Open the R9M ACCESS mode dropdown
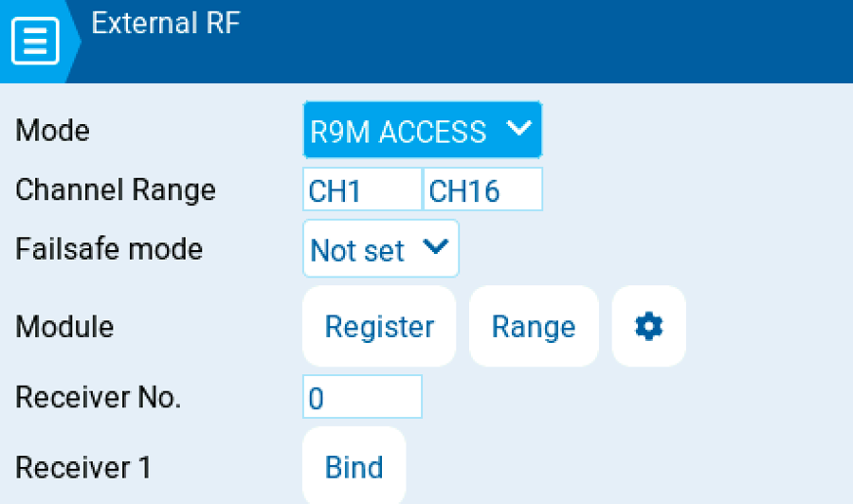The height and width of the screenshot is (504, 853). tap(422, 130)
